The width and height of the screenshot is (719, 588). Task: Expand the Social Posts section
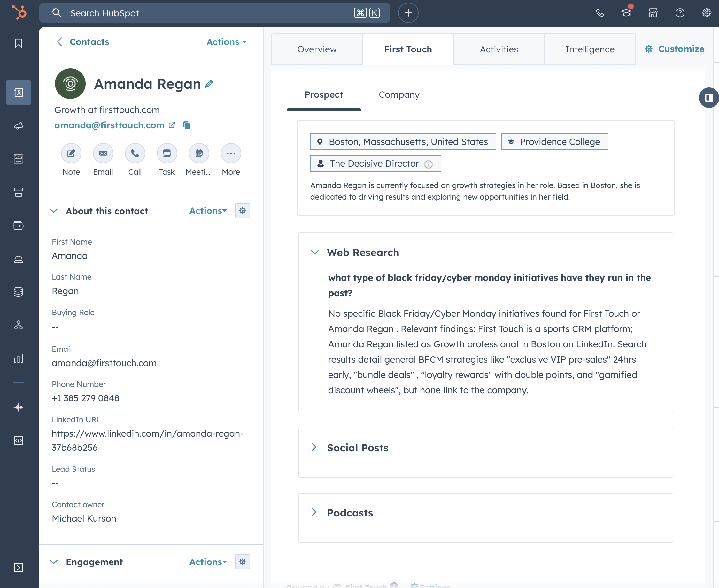[314, 448]
